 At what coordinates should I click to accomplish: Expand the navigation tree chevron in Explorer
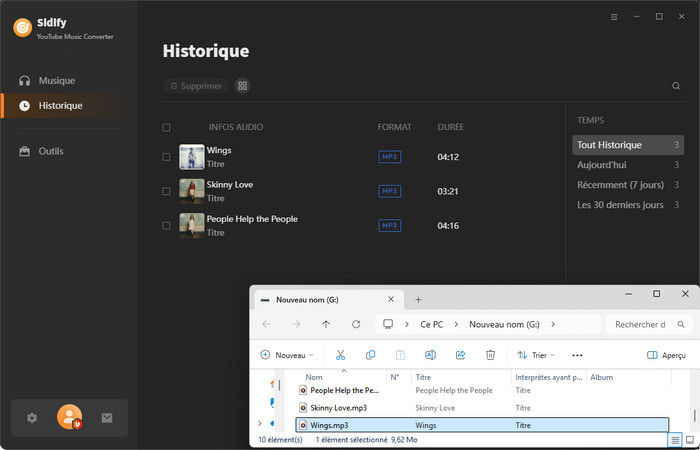(261, 424)
